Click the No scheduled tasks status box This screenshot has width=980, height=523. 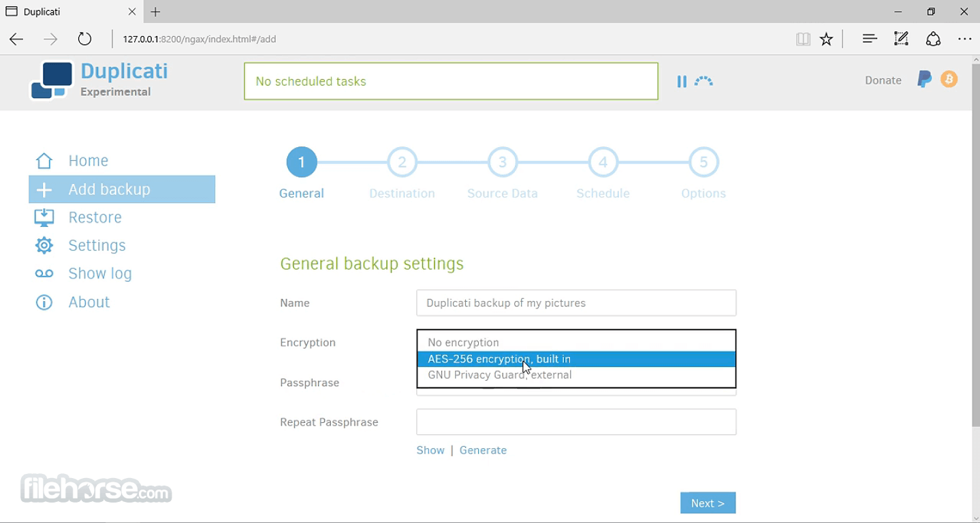(x=451, y=81)
